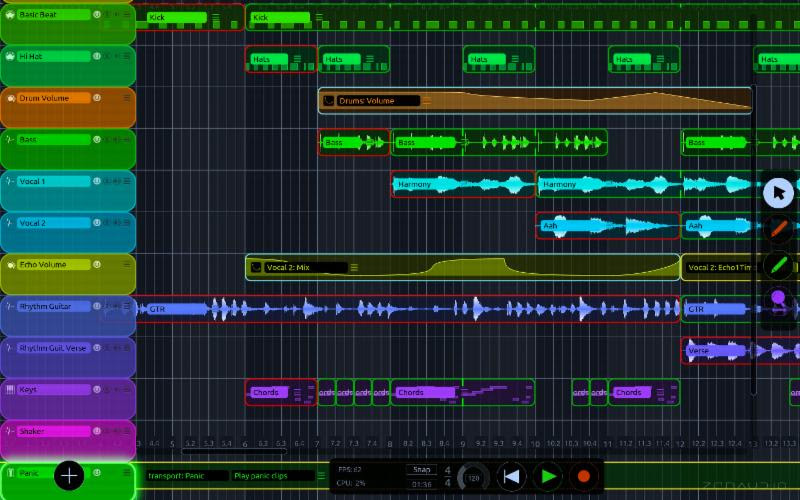
Task: Click the black plus add-track button
Action: [x=69, y=476]
